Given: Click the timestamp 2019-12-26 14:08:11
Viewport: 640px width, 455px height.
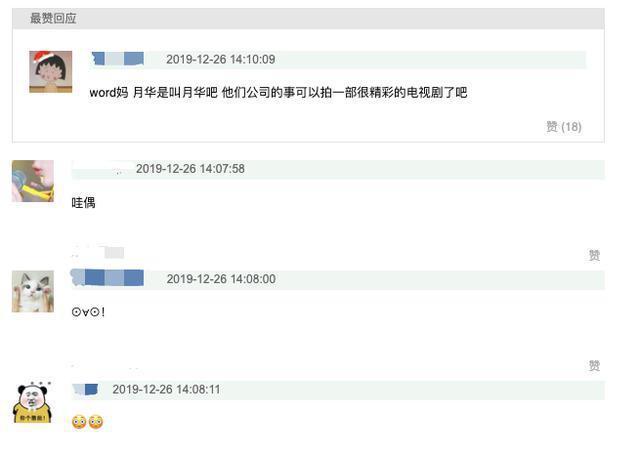Looking at the screenshot, I should pyautogui.click(x=166, y=389).
